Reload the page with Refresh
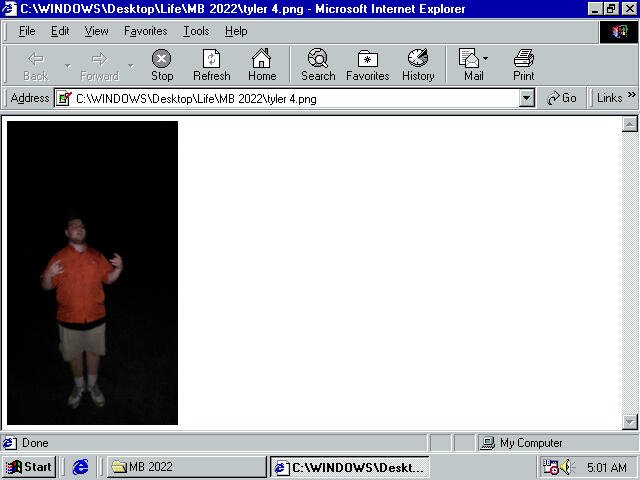Viewport: 640px width, 480px height. (x=212, y=65)
